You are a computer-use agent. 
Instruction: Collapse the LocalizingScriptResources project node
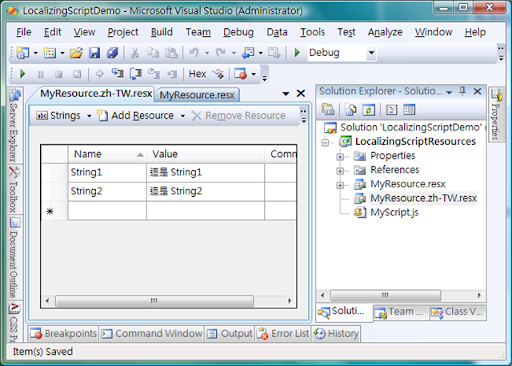point(325,143)
